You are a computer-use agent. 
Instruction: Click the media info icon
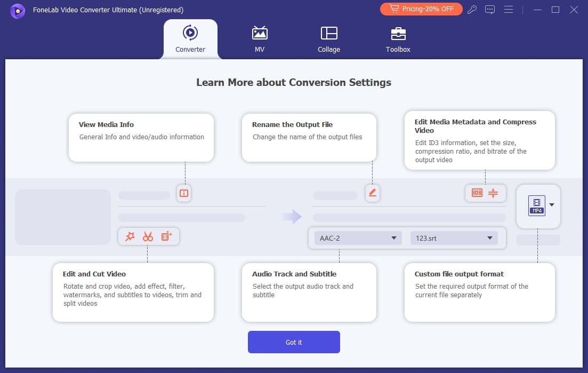pos(184,193)
